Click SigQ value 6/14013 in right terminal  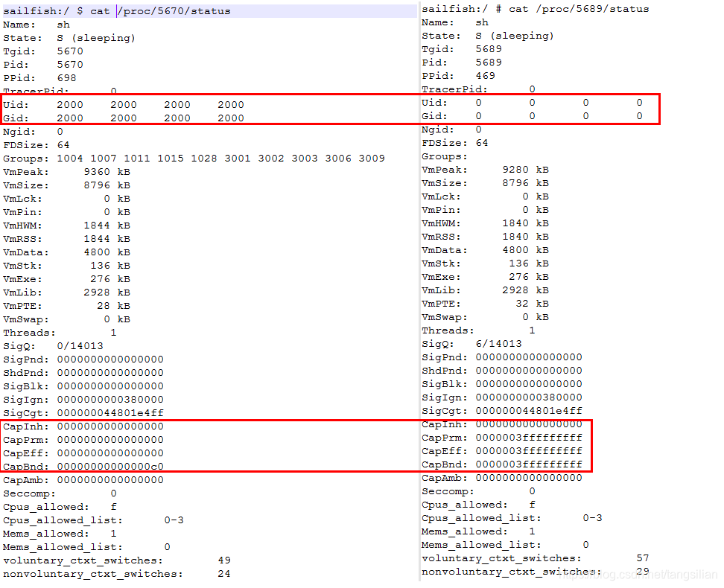point(499,343)
